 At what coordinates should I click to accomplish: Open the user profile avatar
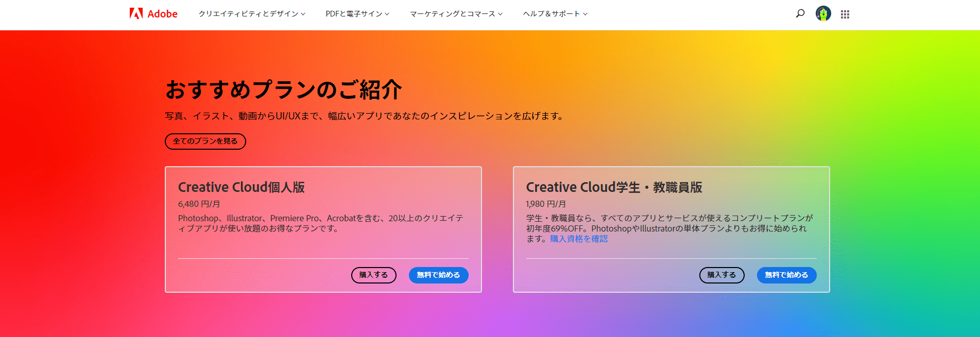coord(823,14)
